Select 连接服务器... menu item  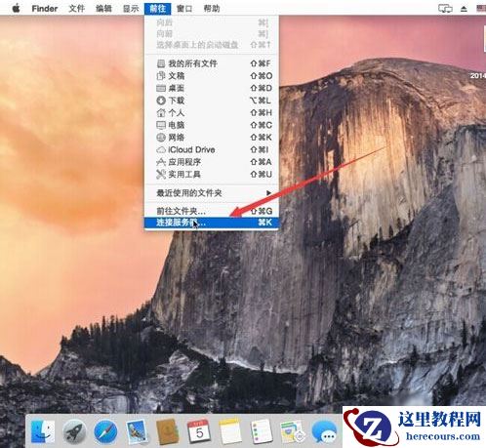[x=212, y=223]
